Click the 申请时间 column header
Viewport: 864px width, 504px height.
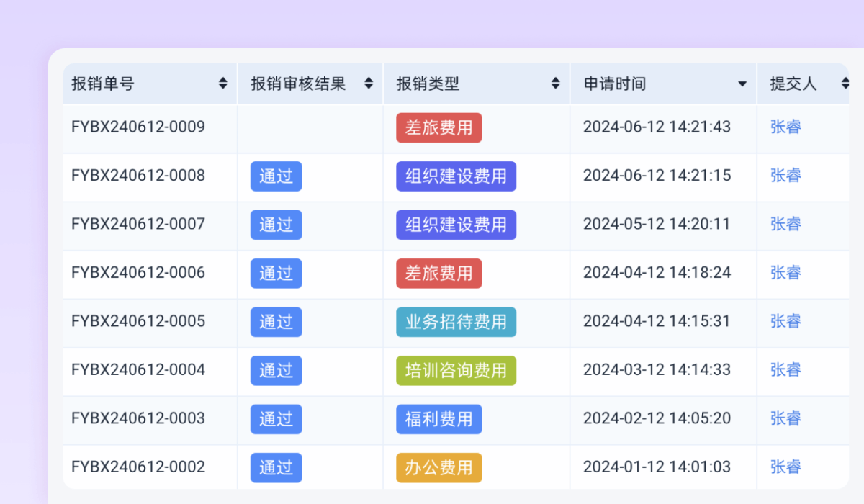[x=664, y=84]
